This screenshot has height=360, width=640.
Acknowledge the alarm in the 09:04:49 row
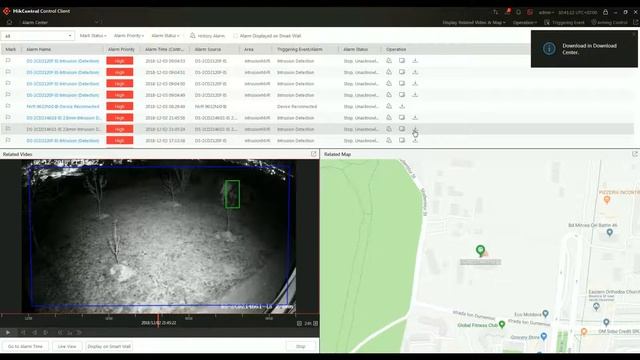[x=389, y=95]
